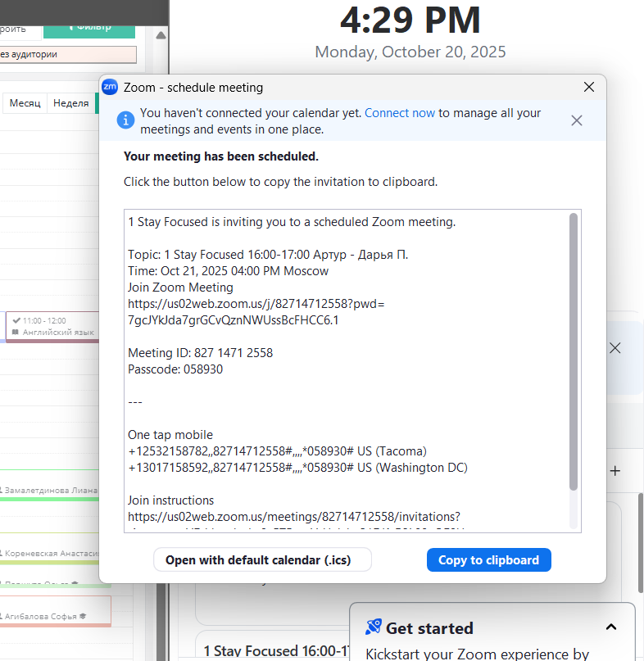
Task: Select Агибалова Софья row in schedule
Action: [x=55, y=611]
